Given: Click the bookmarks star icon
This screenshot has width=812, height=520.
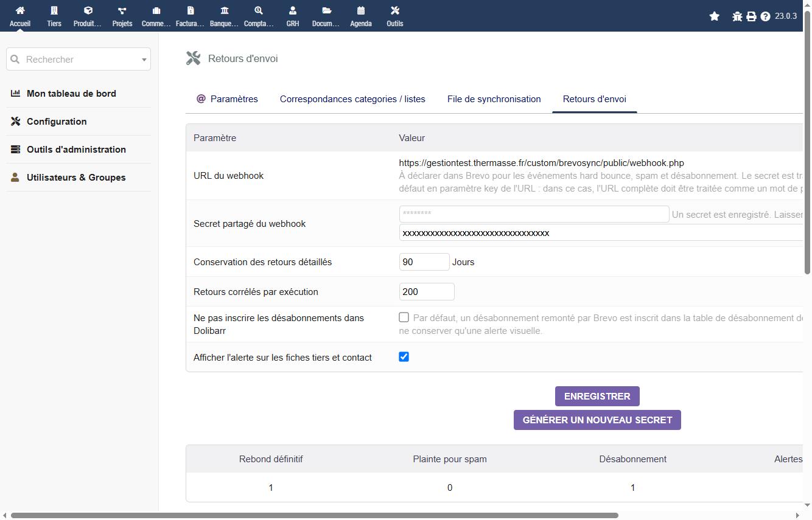Looking at the screenshot, I should (715, 16).
